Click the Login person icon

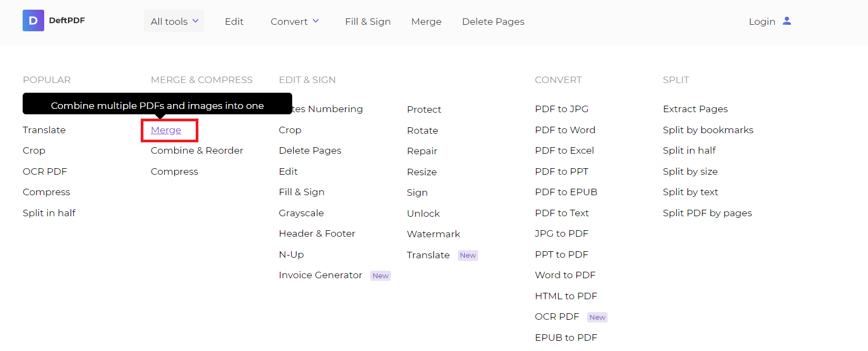click(x=787, y=21)
